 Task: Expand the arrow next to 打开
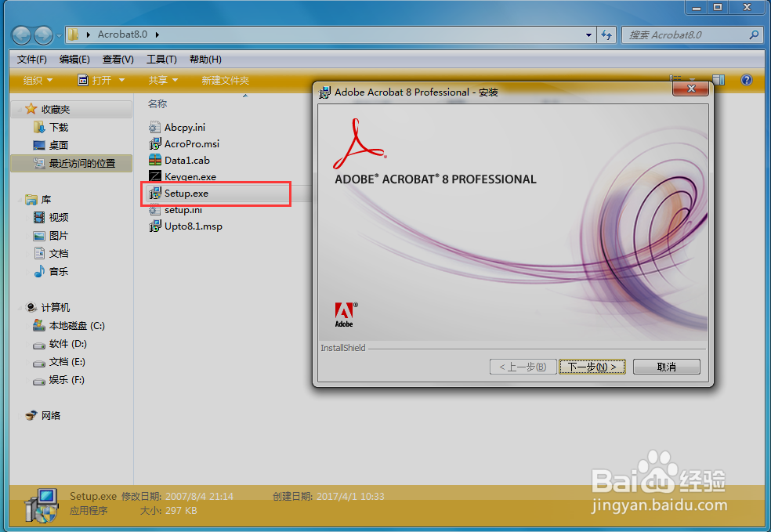(121, 80)
